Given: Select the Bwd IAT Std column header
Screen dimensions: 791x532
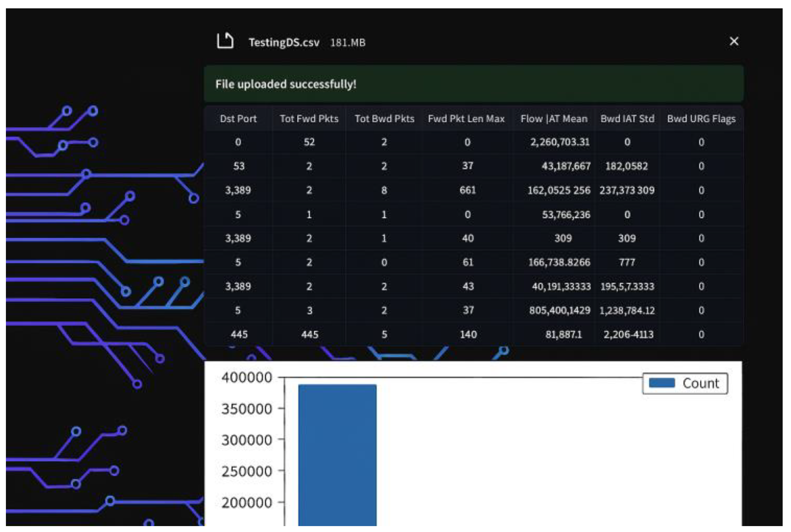Looking at the screenshot, I should (x=627, y=119).
